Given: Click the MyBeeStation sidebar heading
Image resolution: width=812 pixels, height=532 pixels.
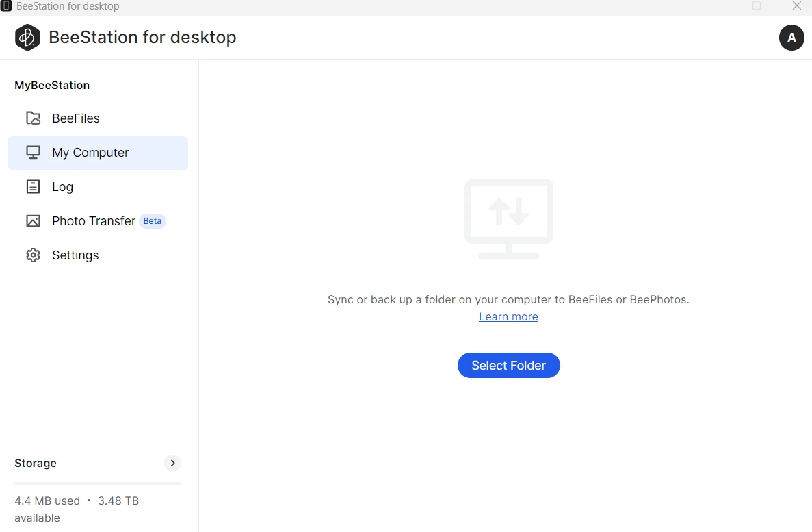Looking at the screenshot, I should (52, 86).
